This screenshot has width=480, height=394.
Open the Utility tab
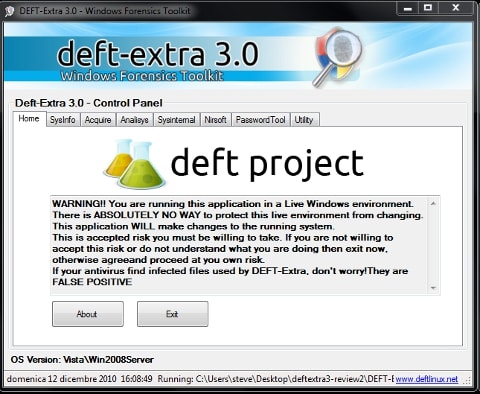coord(305,120)
